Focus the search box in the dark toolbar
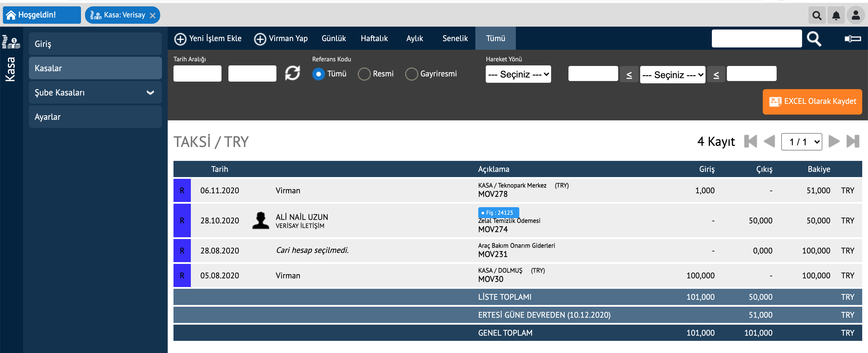The width and height of the screenshot is (868, 353). coord(756,38)
